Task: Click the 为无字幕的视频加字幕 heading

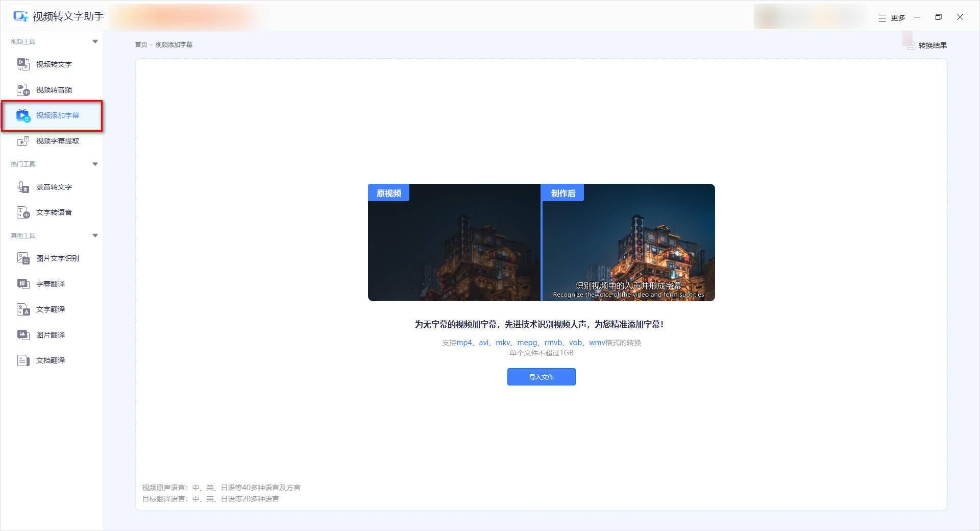Action: (540, 324)
